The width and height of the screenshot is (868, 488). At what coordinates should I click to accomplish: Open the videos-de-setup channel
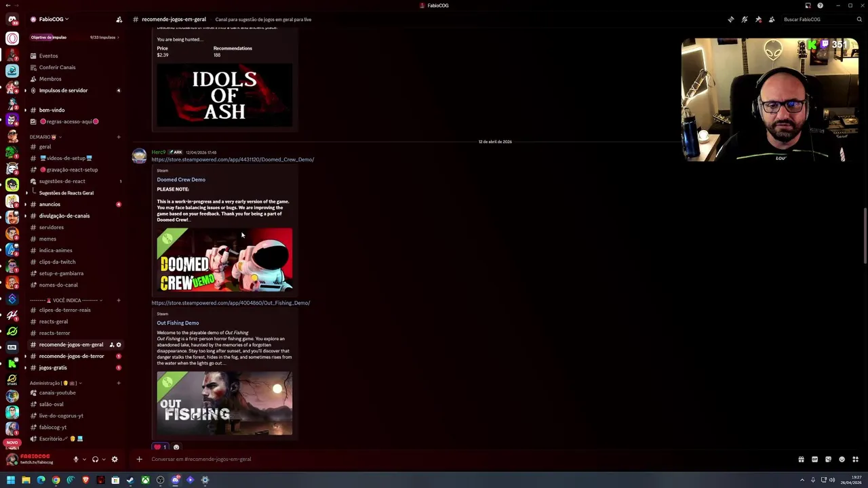pos(75,158)
